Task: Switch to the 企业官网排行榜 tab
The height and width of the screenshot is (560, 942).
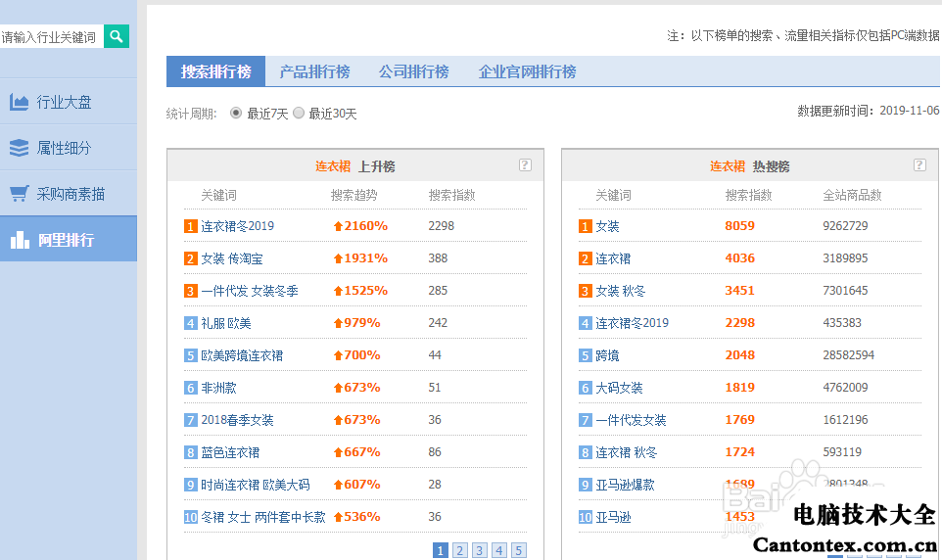Action: point(527,71)
